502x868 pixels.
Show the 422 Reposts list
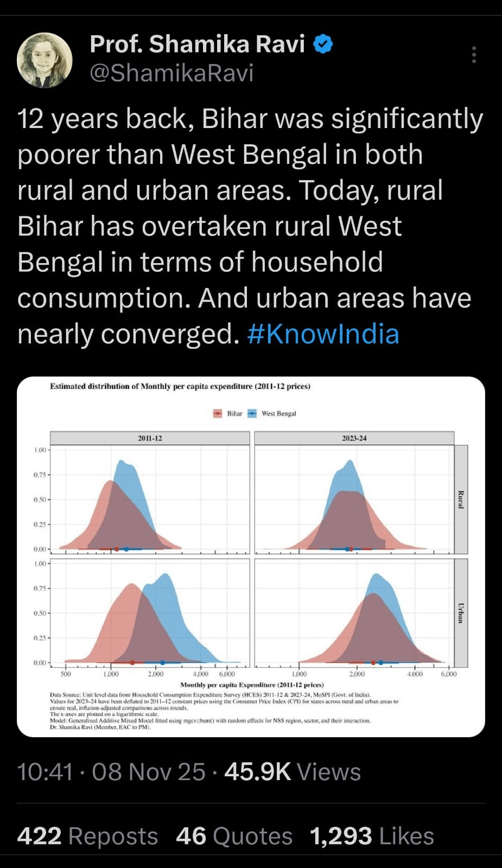click(x=87, y=836)
